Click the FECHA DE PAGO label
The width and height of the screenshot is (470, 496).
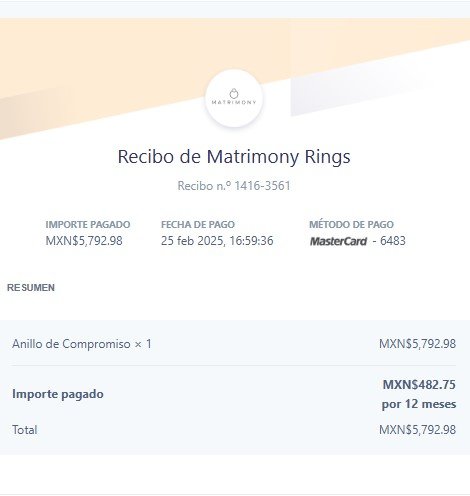click(x=198, y=225)
